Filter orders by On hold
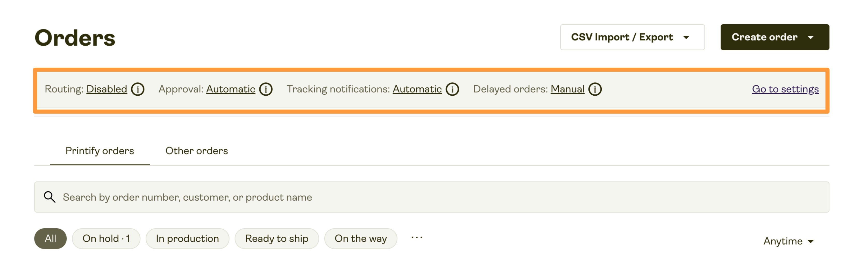868x261 pixels. (x=106, y=238)
